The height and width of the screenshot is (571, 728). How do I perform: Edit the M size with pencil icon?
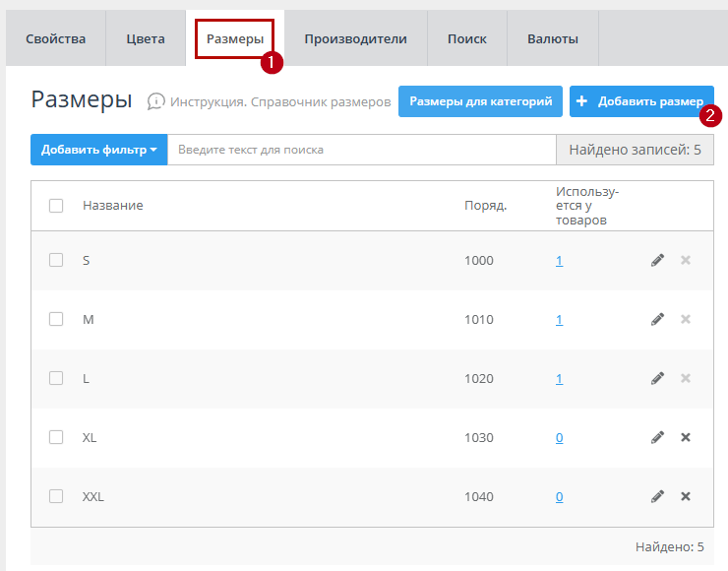[x=657, y=319]
